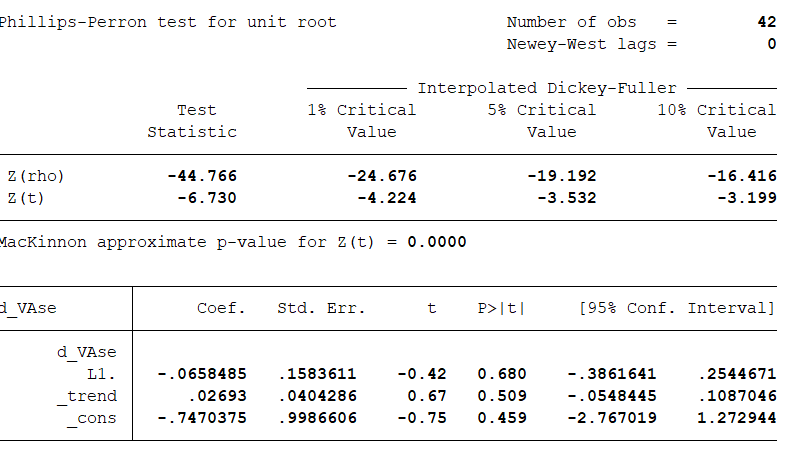Click the Z(rho) test statistic -44.766
Screen dimensions: 792x450
tap(202, 176)
